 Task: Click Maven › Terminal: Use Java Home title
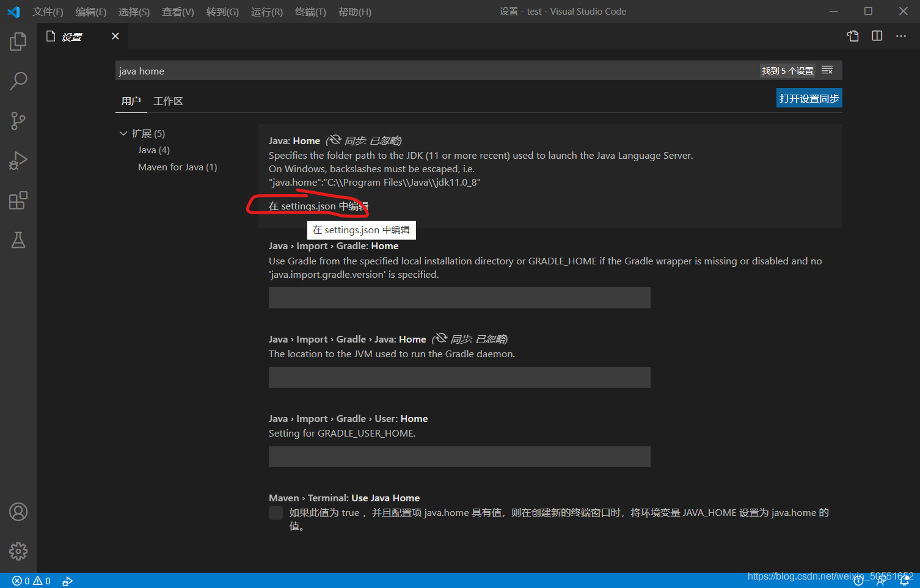click(x=344, y=498)
